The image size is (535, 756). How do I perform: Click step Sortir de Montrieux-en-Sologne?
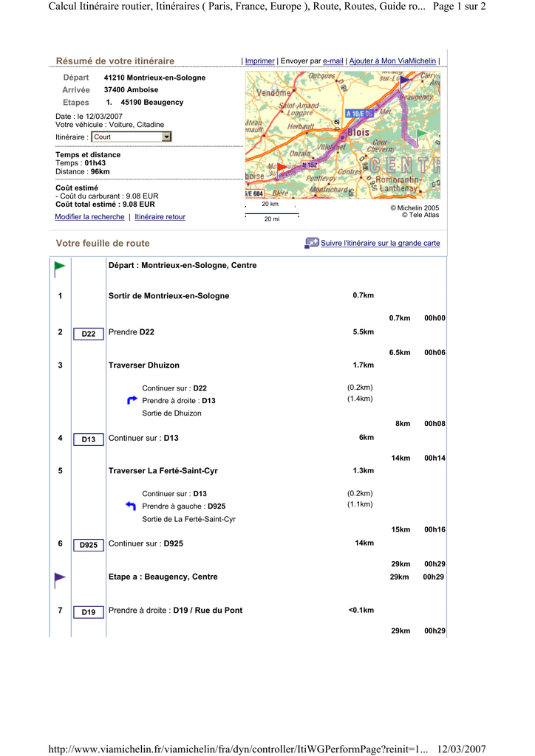point(168,295)
